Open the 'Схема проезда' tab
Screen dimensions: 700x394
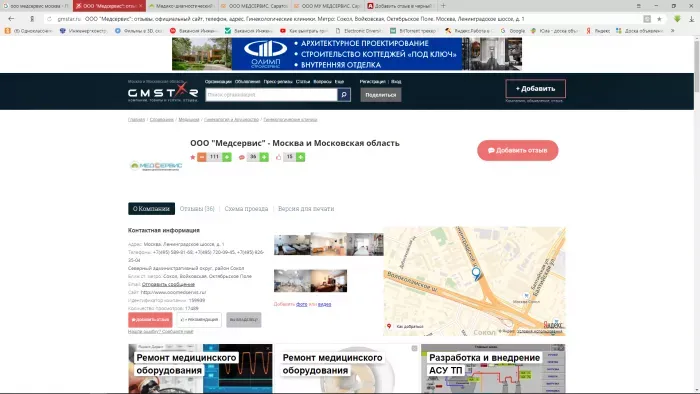[x=246, y=209]
